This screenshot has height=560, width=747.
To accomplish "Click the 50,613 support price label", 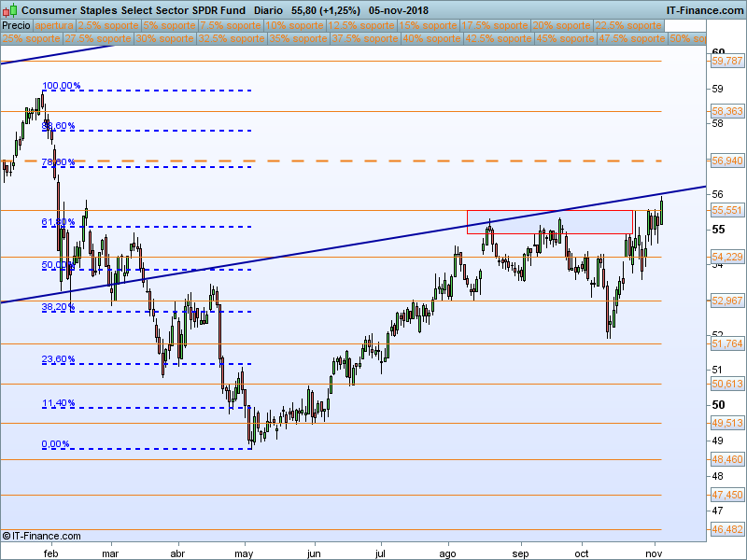I will (x=727, y=384).
